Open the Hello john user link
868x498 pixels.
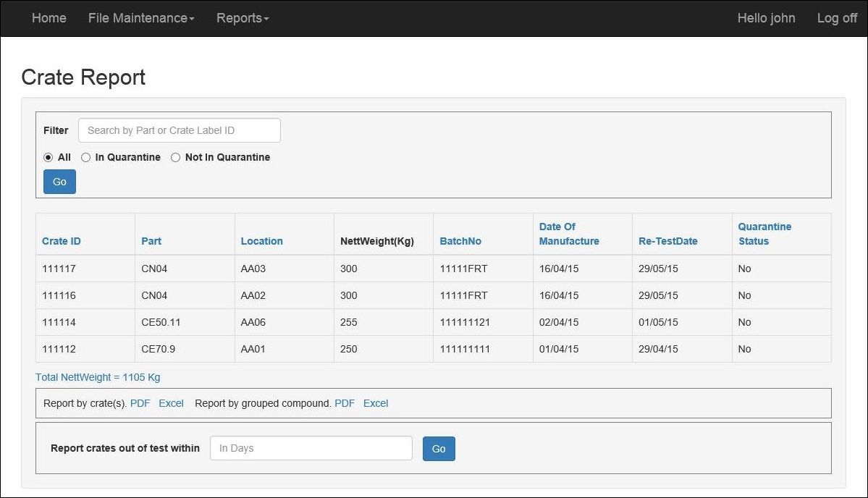766,18
